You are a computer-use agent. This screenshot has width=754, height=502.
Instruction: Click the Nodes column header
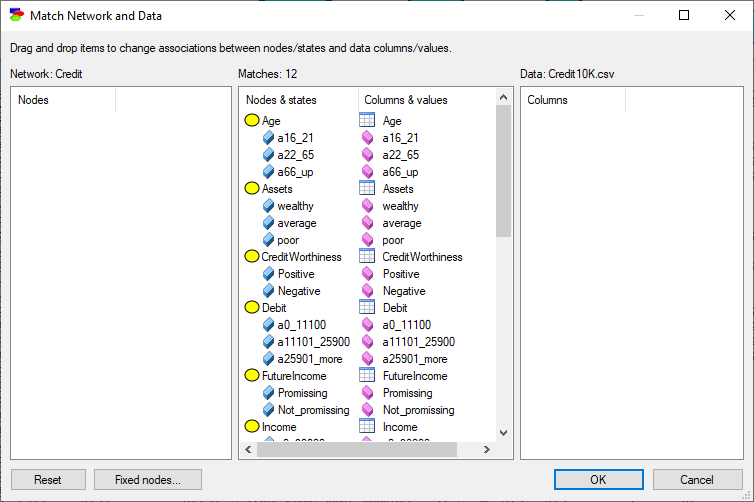(63, 100)
